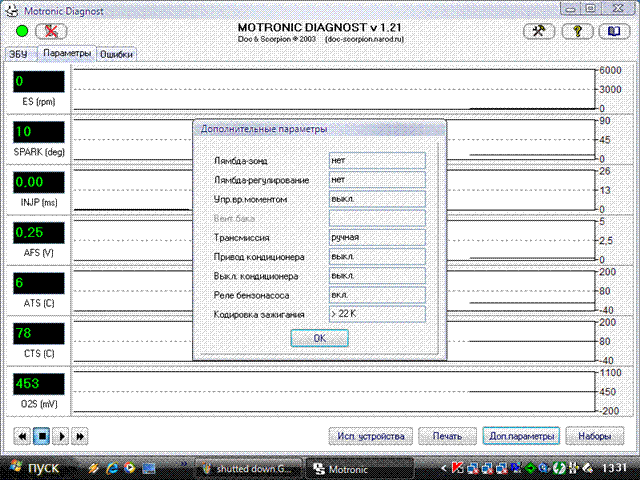The width and height of the screenshot is (640, 480).
Task: Click the Kaspersky red K tray icon
Action: tap(458, 469)
